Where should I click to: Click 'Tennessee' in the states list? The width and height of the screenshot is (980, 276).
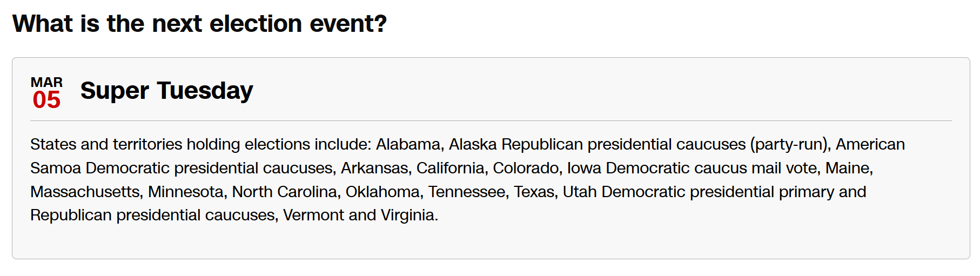(467, 192)
